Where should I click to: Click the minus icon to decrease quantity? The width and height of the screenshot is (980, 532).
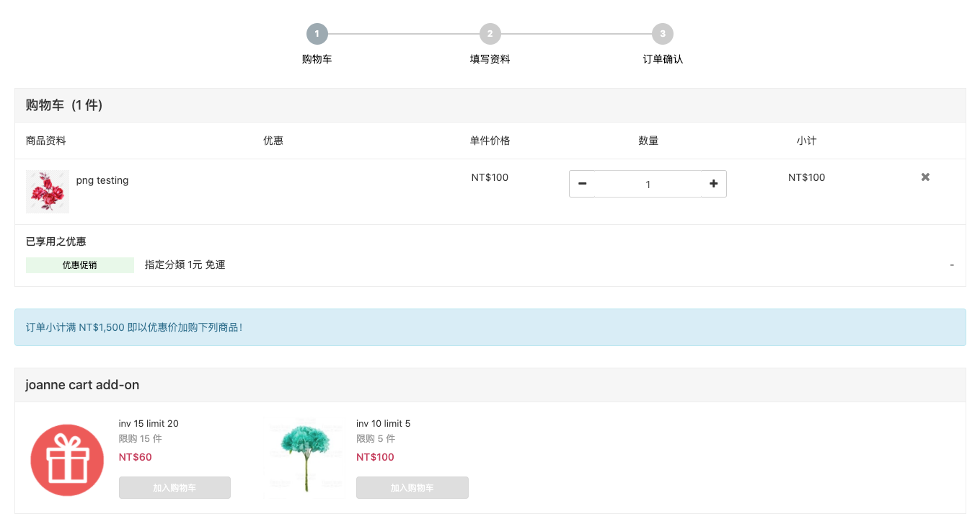pos(582,184)
